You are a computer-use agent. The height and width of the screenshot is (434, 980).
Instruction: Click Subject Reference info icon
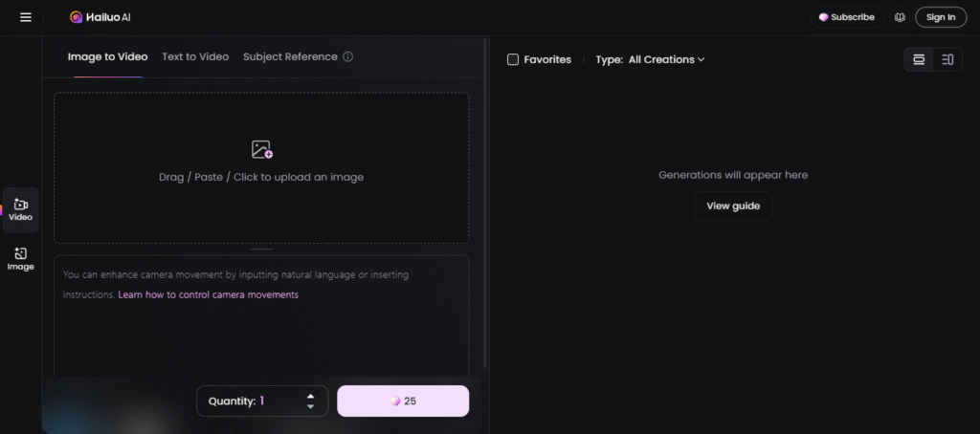coord(347,56)
